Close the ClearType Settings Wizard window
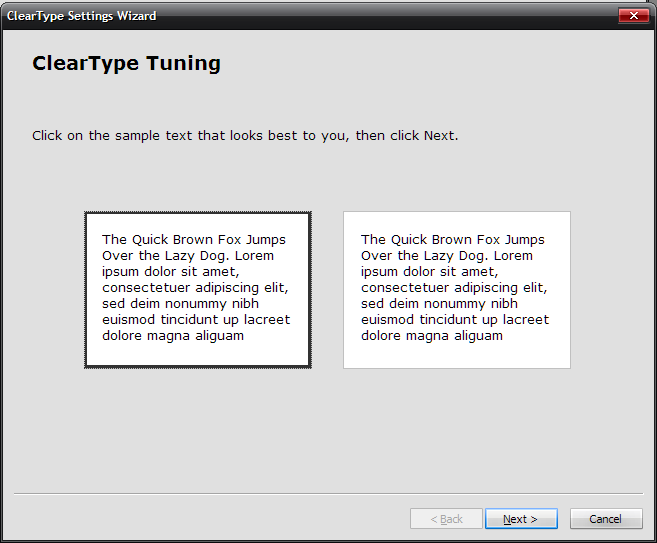This screenshot has width=657, height=543. point(634,16)
